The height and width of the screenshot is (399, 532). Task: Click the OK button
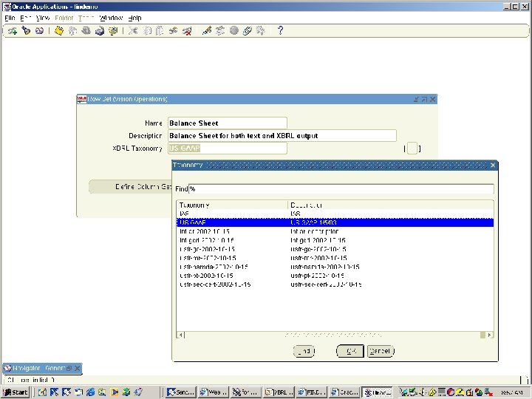350,351
